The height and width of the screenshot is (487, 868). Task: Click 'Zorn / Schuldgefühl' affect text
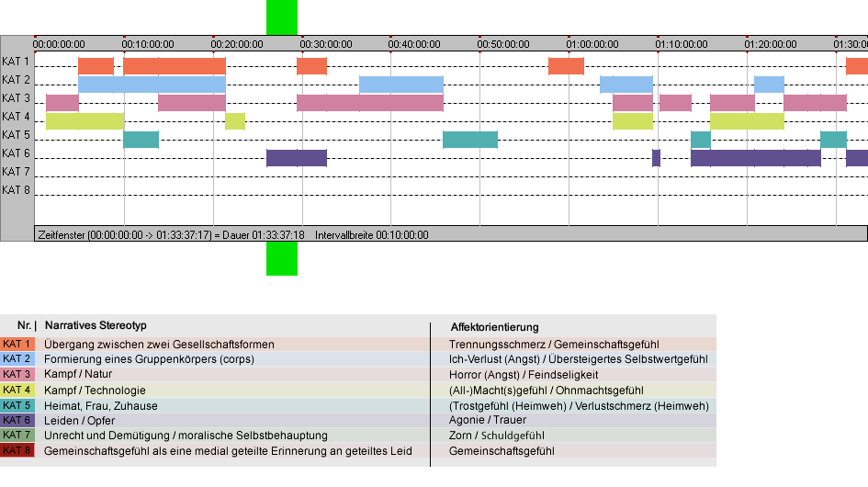(497, 436)
